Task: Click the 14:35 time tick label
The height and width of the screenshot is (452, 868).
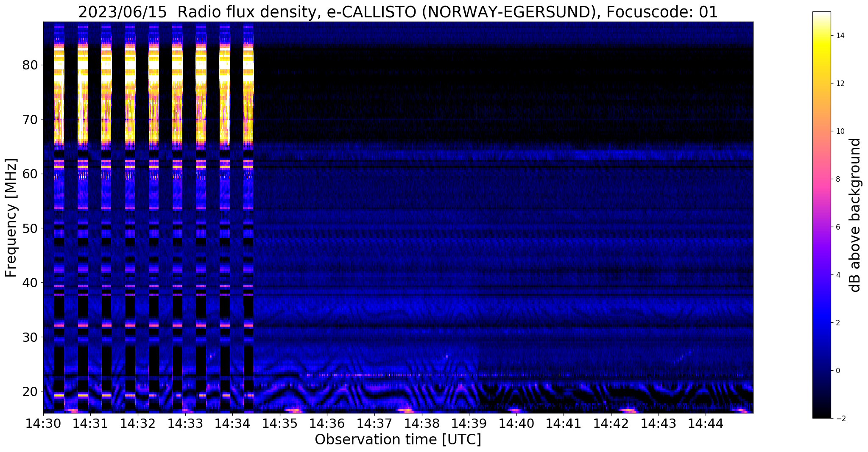Action: point(280,424)
